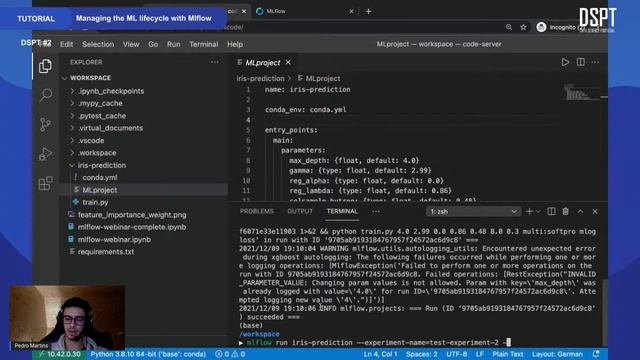Image resolution: width=640 pixels, height=360 pixels.
Task: Click errors and warnings status indicator
Action: [230, 354]
